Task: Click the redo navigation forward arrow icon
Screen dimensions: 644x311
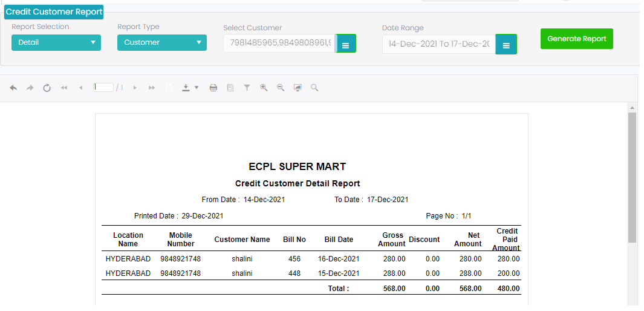Action: (x=30, y=88)
